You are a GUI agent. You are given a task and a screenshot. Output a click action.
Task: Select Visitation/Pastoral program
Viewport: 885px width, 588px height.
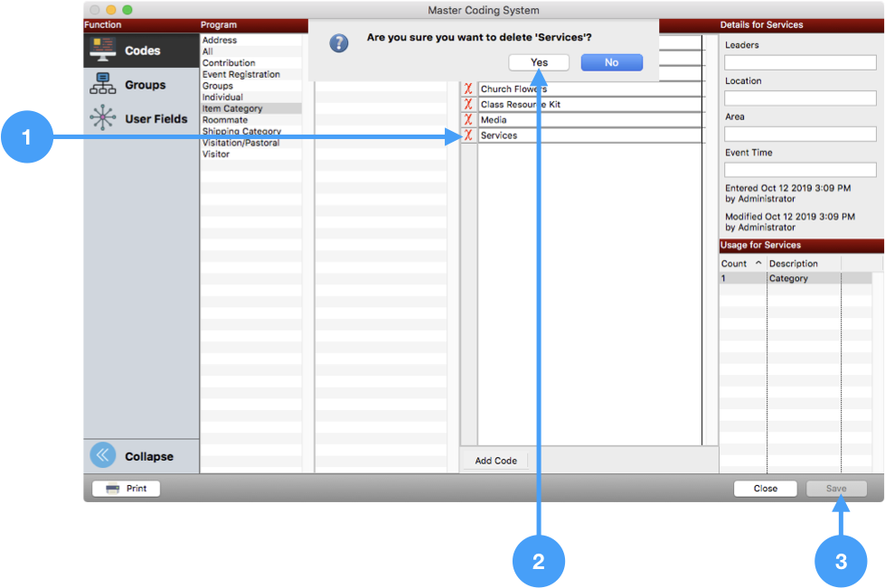coord(240,143)
